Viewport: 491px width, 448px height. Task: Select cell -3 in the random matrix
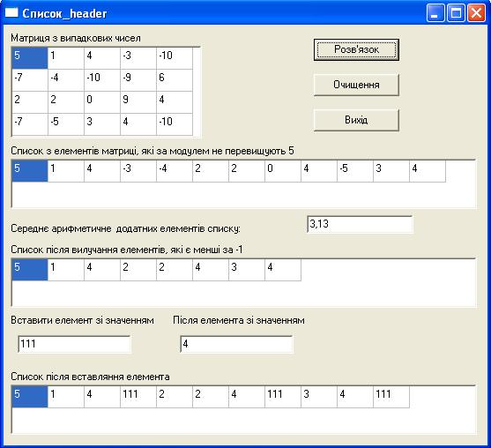point(138,58)
